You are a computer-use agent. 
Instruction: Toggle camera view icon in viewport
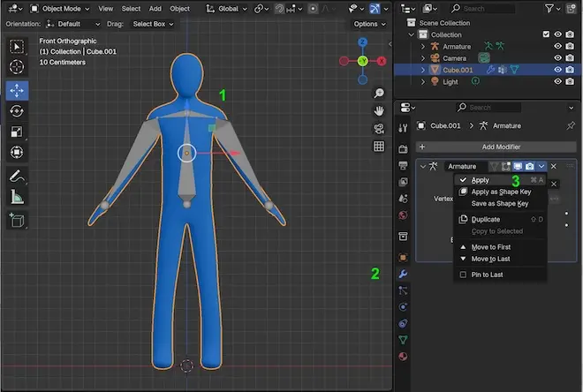coord(379,129)
